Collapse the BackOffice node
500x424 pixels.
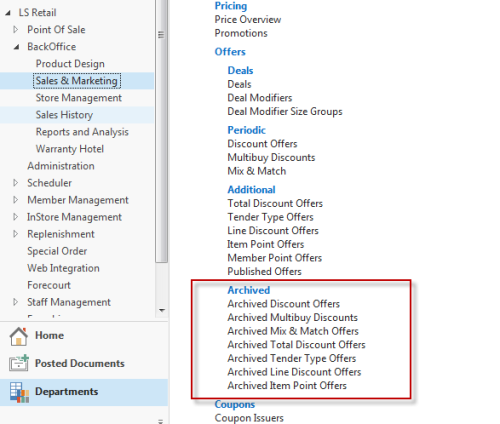tap(16, 47)
